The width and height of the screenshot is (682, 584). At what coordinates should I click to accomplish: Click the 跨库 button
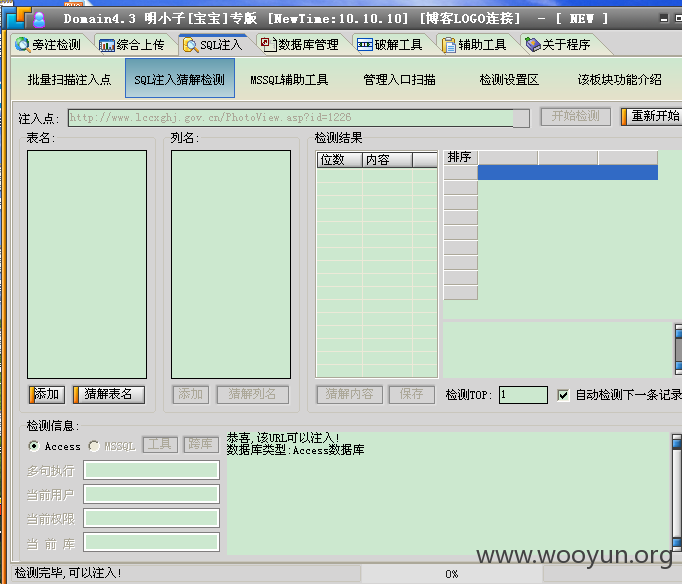coord(201,444)
